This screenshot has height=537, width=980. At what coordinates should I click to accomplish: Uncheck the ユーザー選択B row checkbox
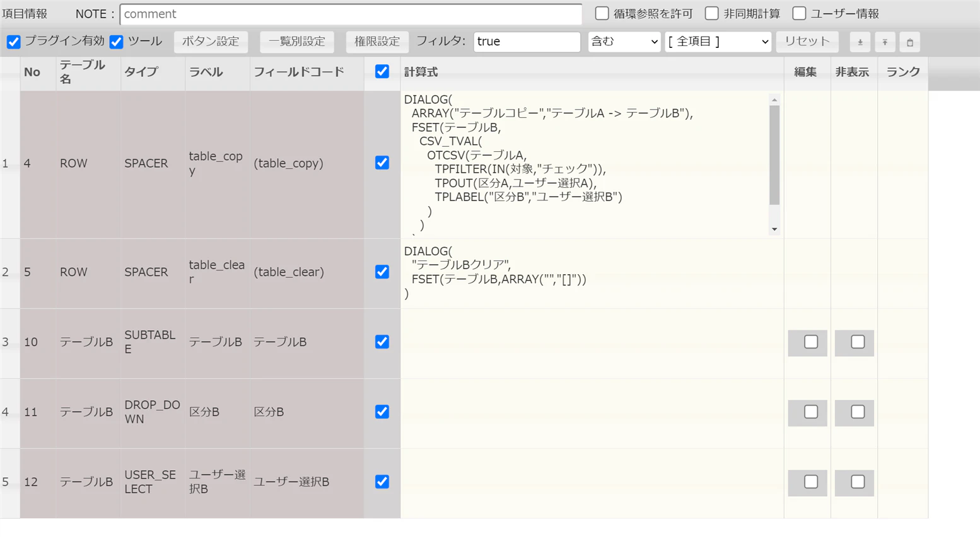(382, 482)
